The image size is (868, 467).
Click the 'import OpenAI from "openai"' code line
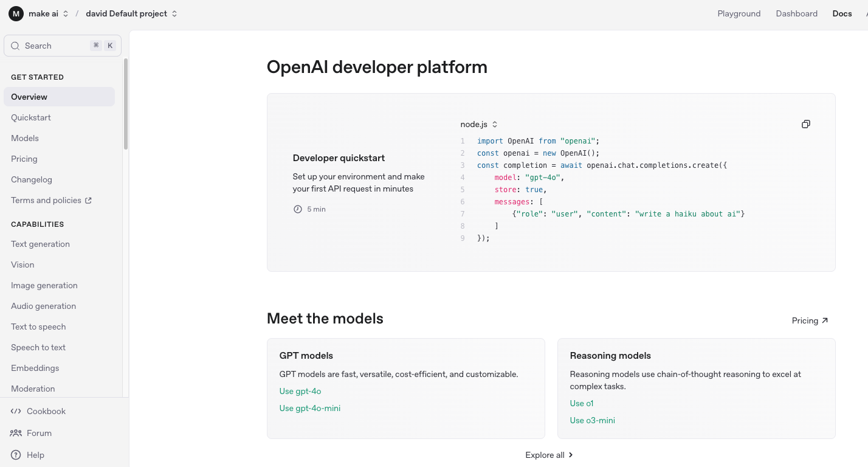point(539,141)
